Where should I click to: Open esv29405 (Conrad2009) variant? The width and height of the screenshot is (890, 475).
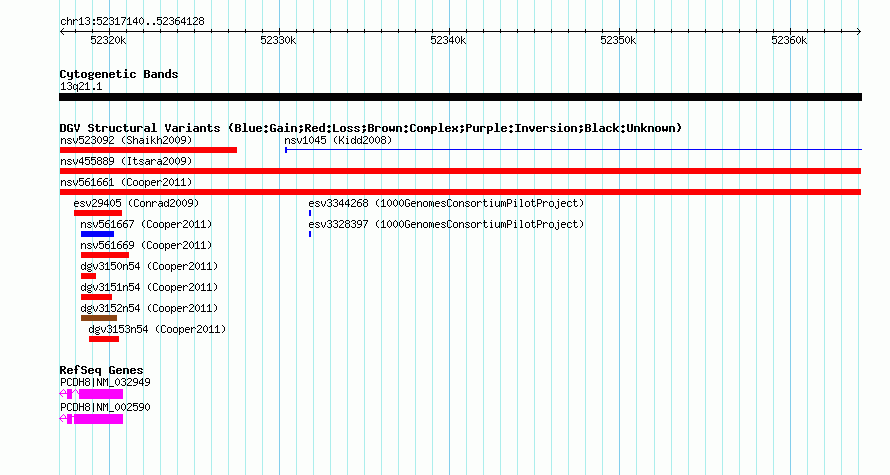pos(136,203)
